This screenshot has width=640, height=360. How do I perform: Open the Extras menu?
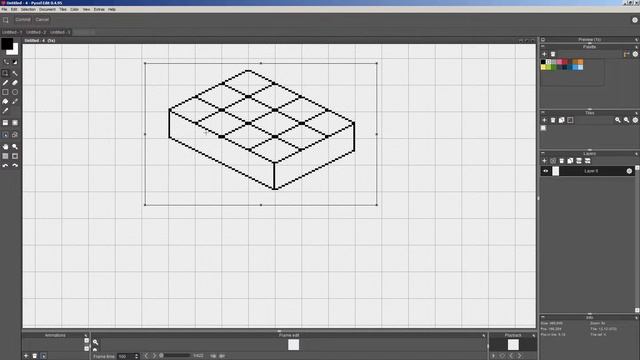tap(99, 9)
